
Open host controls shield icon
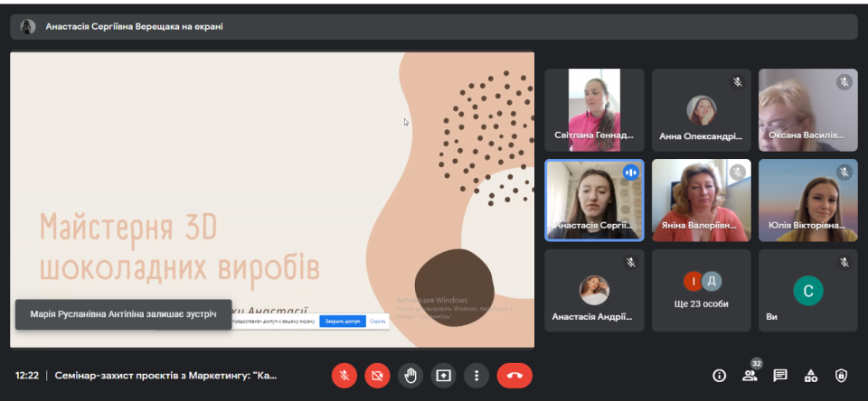click(841, 376)
